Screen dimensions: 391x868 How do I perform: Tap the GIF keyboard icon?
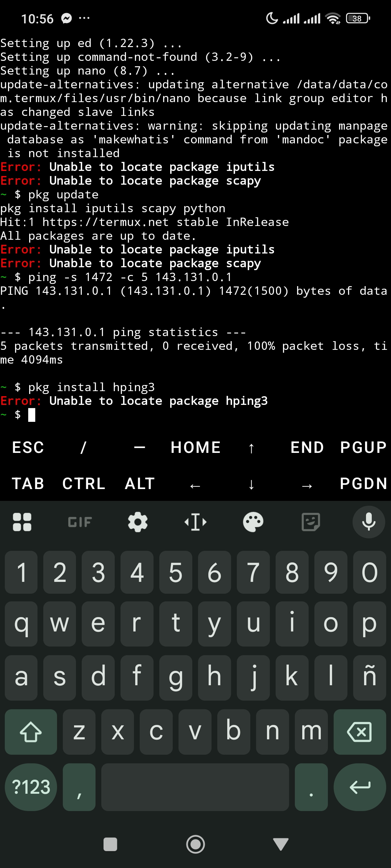(79, 522)
